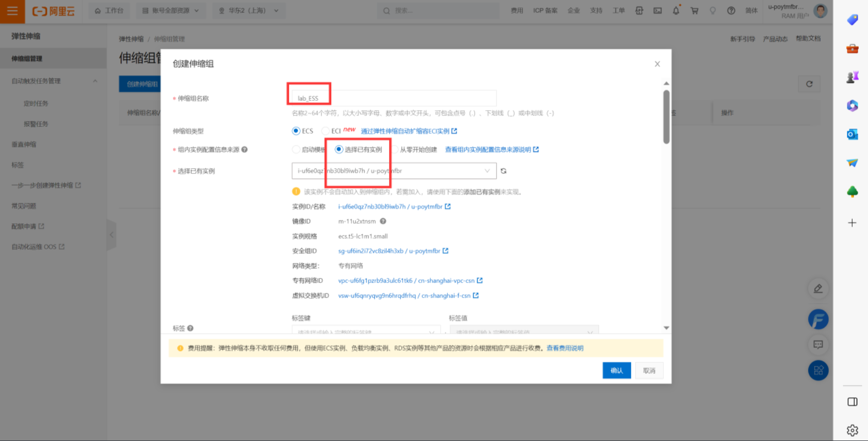Open 报警任务 in left menu
Screen dimensions: 868x441
pyautogui.click(x=36, y=124)
